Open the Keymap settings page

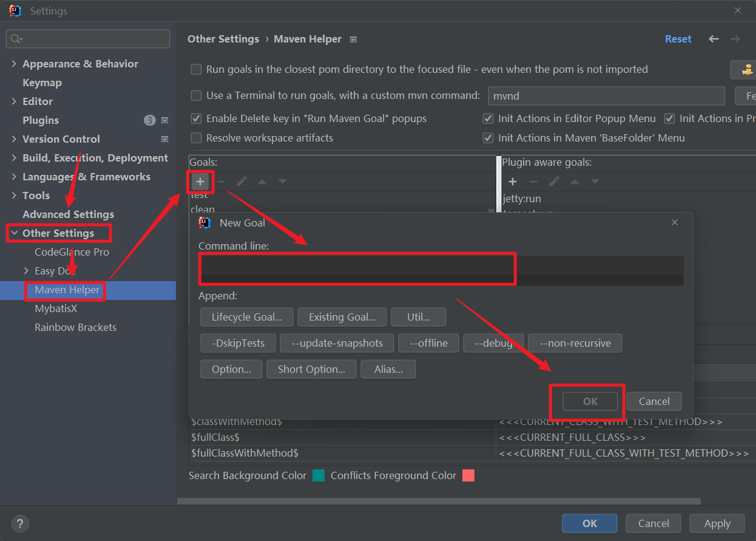coord(42,83)
